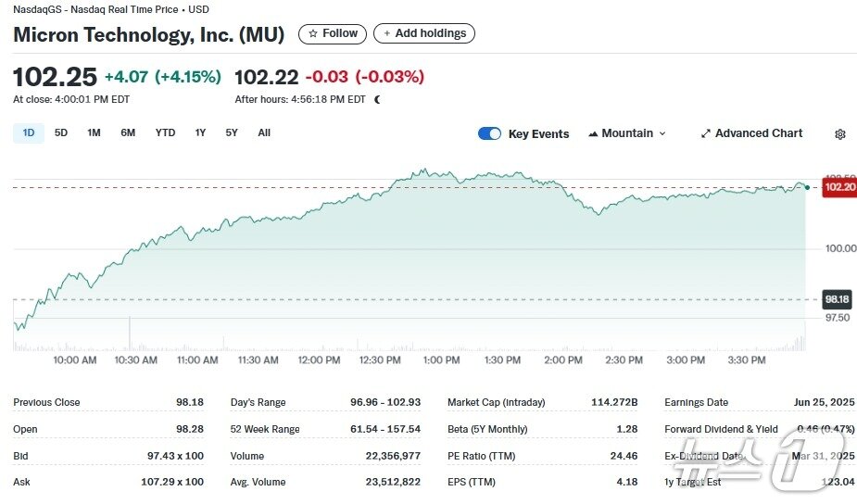Switch to the 1Y range
Screen dimensions: 857x504
point(200,132)
